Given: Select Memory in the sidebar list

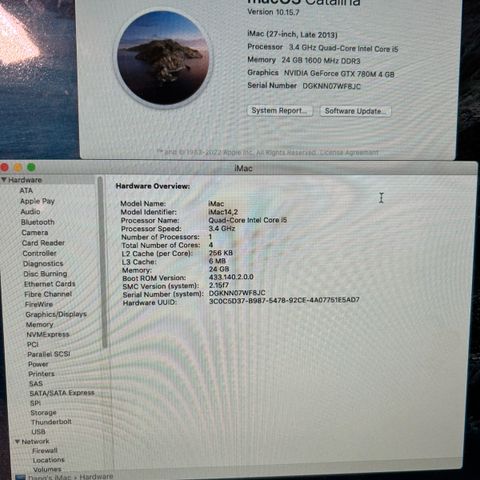Looking at the screenshot, I should click(40, 324).
